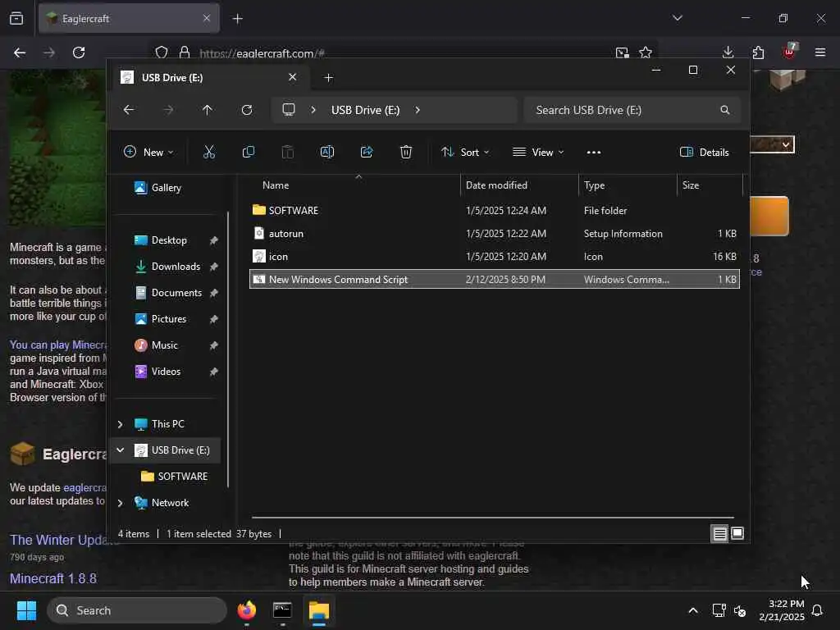The width and height of the screenshot is (840, 630).
Task: Click the search magnifier in Explorer search box
Action: 725,110
